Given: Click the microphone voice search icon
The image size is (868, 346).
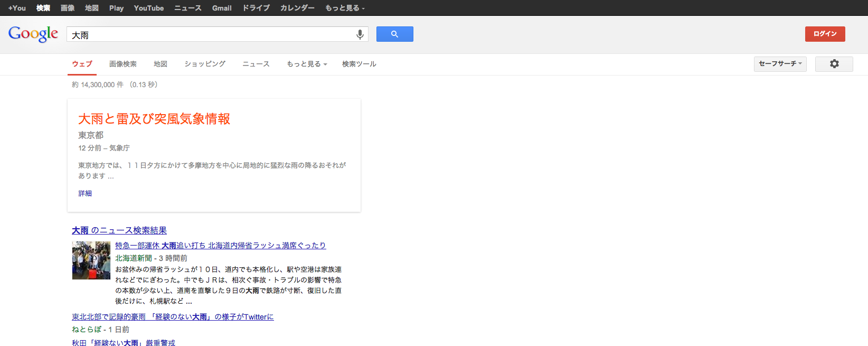Looking at the screenshot, I should pos(360,34).
